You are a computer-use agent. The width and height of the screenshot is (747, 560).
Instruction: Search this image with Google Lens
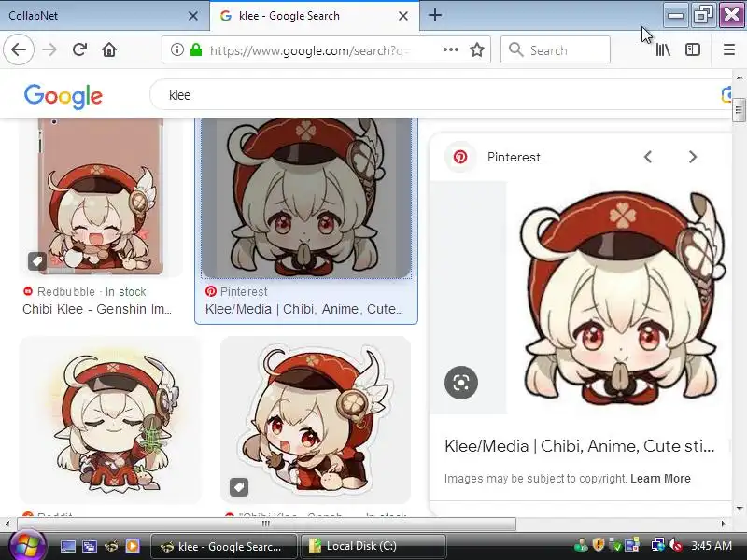click(460, 383)
